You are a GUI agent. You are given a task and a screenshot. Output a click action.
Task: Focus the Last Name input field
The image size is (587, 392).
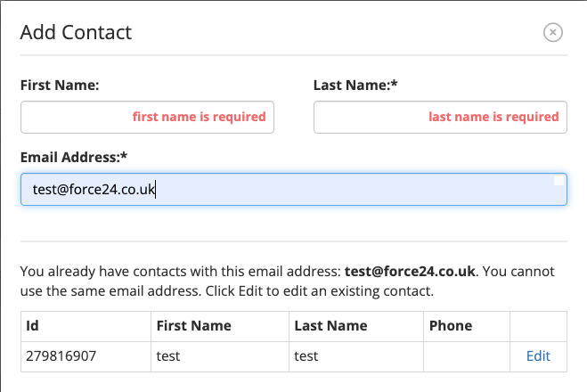click(x=440, y=117)
